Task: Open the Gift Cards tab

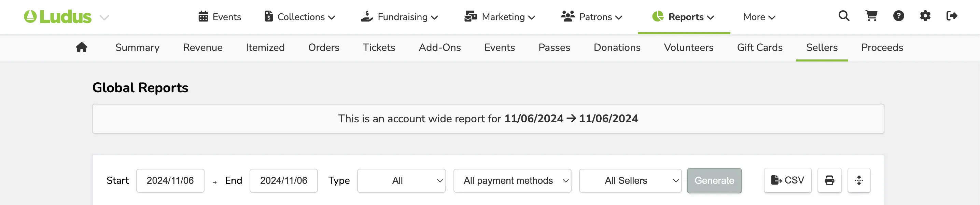Action: click(760, 47)
